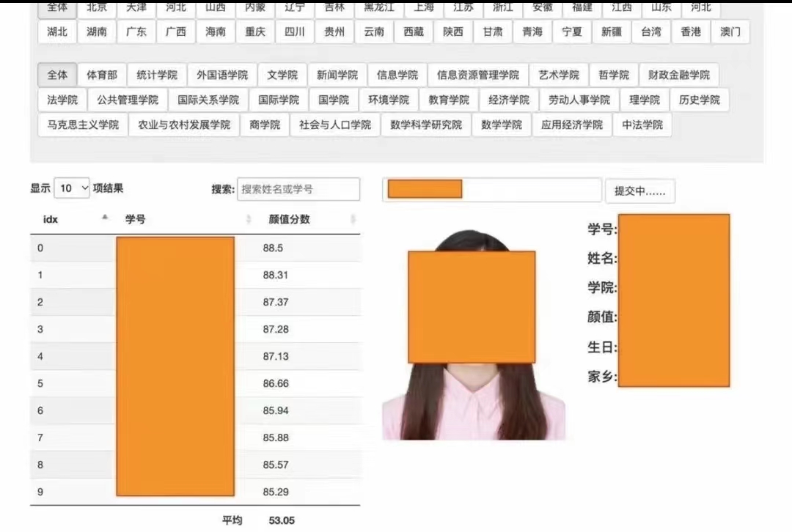Click the 搜索姓名或学号 search field
792x532 pixels.
pyautogui.click(x=298, y=189)
